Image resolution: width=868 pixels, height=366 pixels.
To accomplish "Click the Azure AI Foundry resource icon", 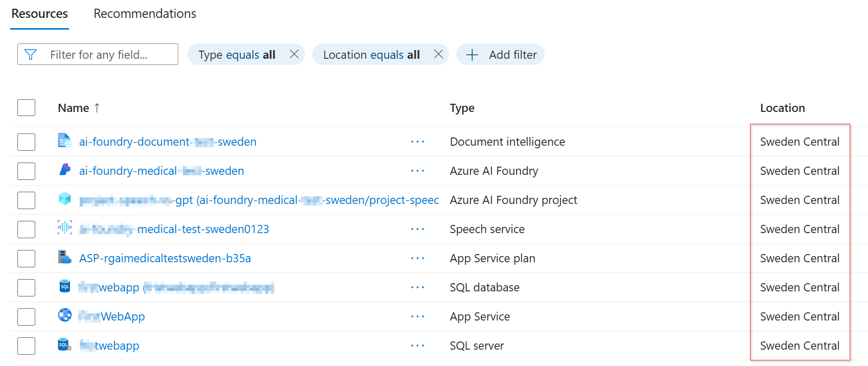I will click(x=64, y=169).
